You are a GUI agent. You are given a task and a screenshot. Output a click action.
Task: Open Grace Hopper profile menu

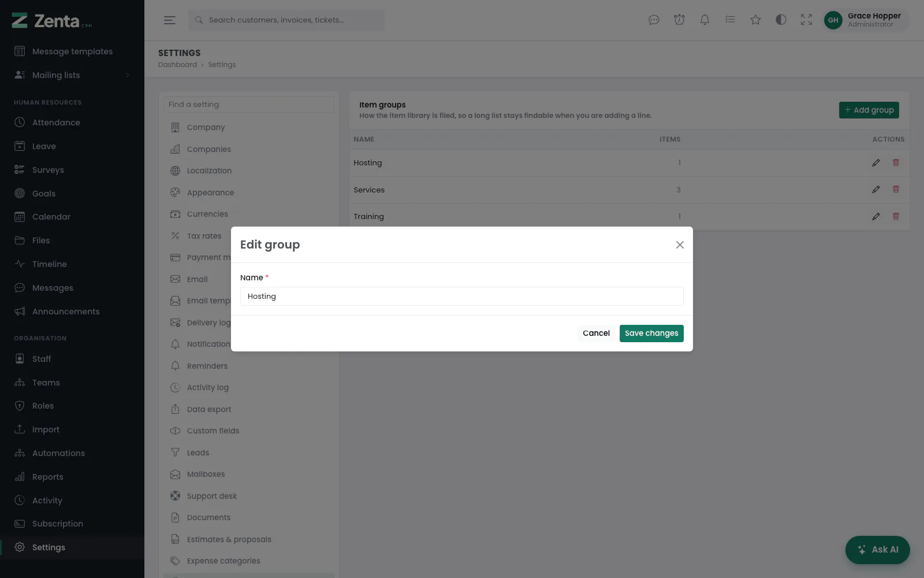(865, 20)
